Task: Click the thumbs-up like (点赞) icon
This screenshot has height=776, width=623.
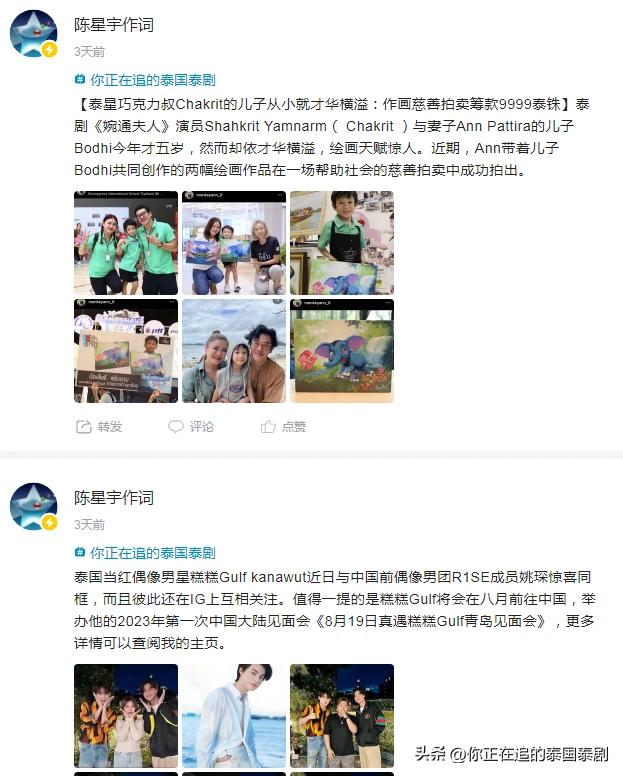Action: [268, 427]
